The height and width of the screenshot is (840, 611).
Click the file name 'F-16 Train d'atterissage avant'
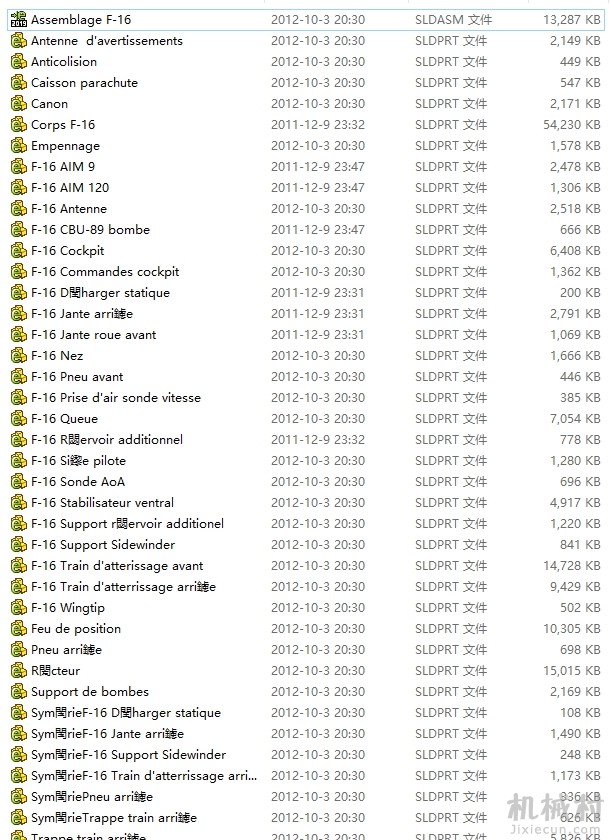pos(117,566)
